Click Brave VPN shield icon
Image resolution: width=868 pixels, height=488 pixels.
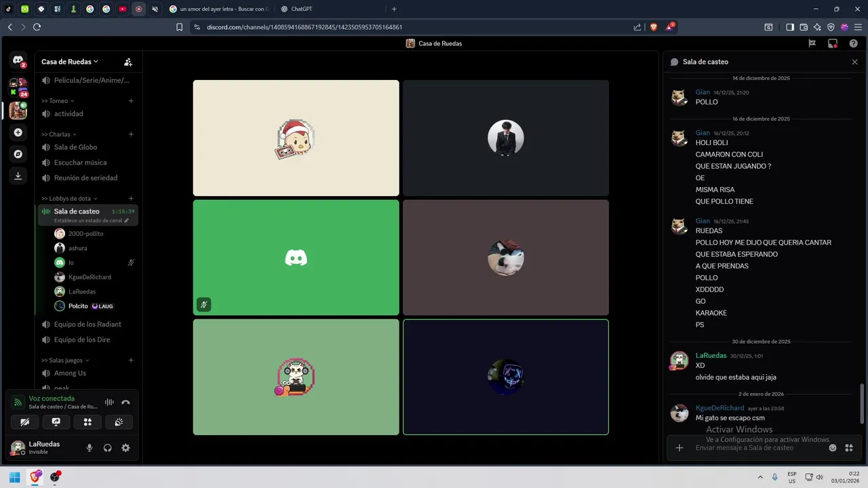tap(831, 27)
